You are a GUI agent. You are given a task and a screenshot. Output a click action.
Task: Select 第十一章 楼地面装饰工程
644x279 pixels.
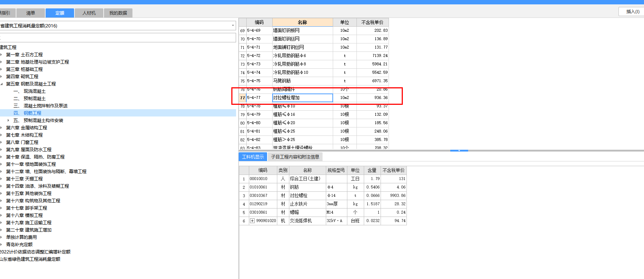[31, 164]
